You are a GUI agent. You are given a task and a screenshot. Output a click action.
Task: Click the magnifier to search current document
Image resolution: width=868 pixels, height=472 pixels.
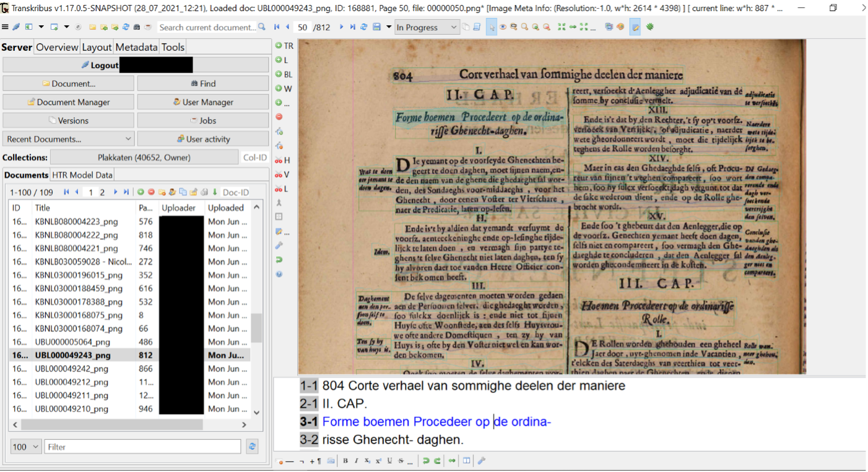(263, 27)
